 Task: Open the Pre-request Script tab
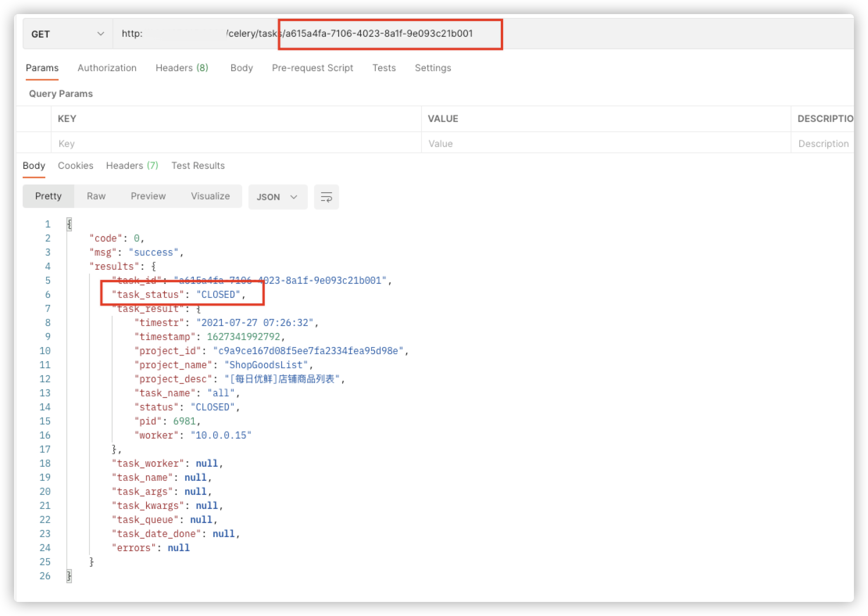[312, 68]
